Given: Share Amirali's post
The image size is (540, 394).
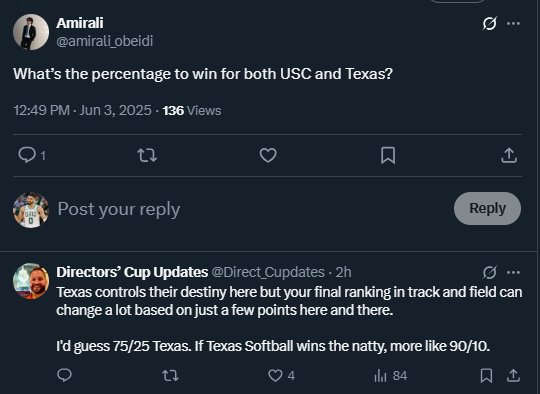Looking at the screenshot, I should pos(509,155).
